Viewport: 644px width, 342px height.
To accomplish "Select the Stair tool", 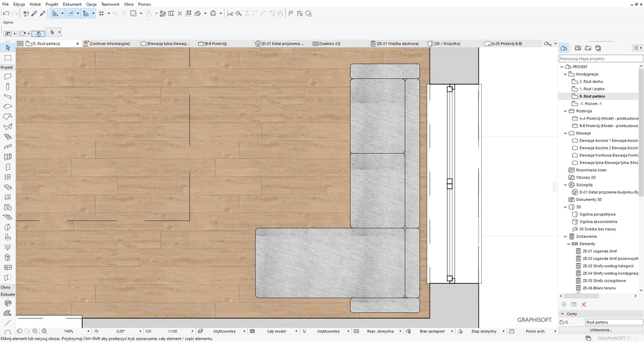I will click(8, 137).
